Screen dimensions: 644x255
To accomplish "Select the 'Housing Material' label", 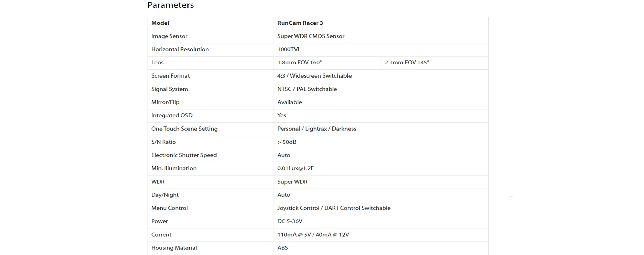I will tap(174, 248).
